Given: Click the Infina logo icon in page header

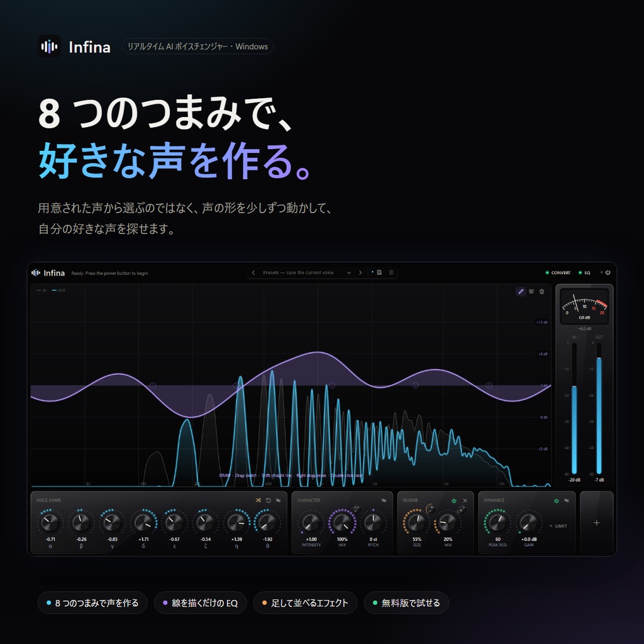Looking at the screenshot, I should 49,47.
